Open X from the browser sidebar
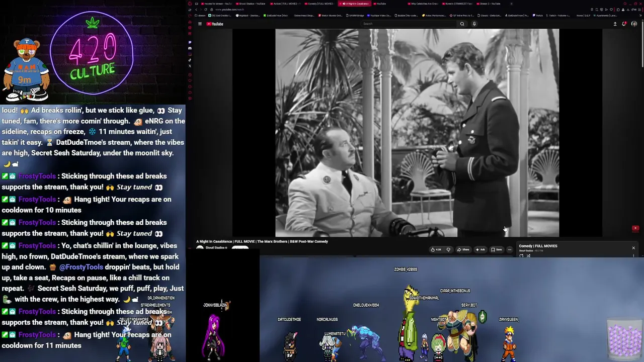This screenshot has width=644, height=362. (190, 66)
